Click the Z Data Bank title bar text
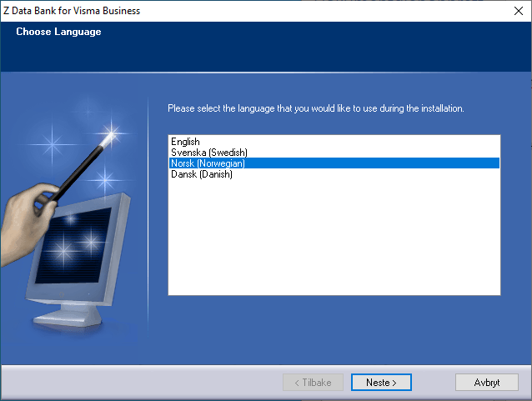Screen dimensions: 532x401 (x=73, y=11)
